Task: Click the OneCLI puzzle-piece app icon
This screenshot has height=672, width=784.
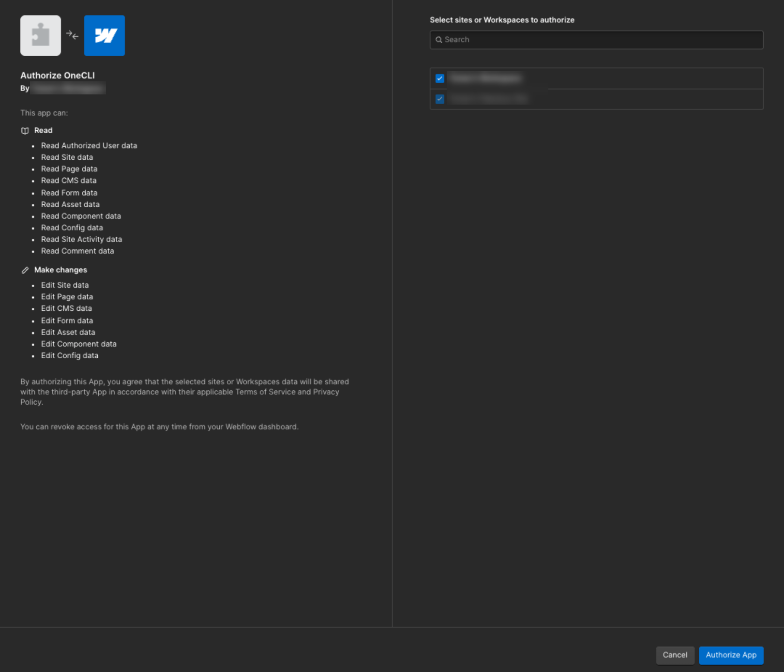Action: 41,35
